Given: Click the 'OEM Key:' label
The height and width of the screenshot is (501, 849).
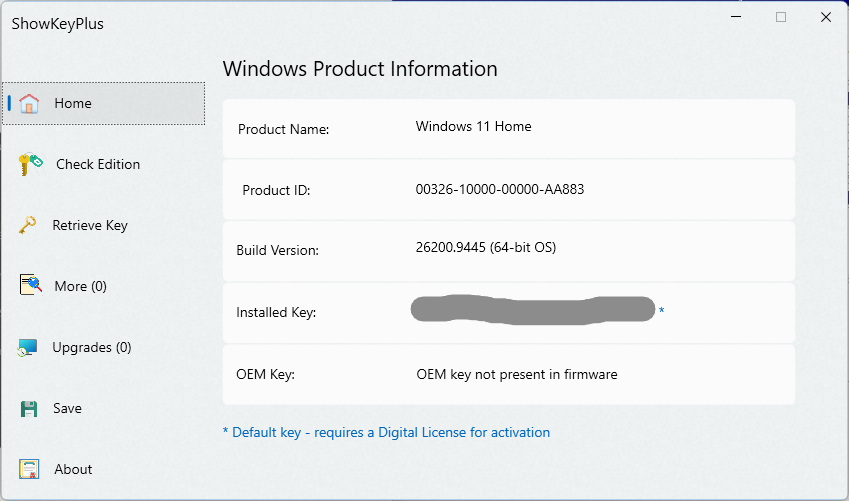Looking at the screenshot, I should 265,374.
